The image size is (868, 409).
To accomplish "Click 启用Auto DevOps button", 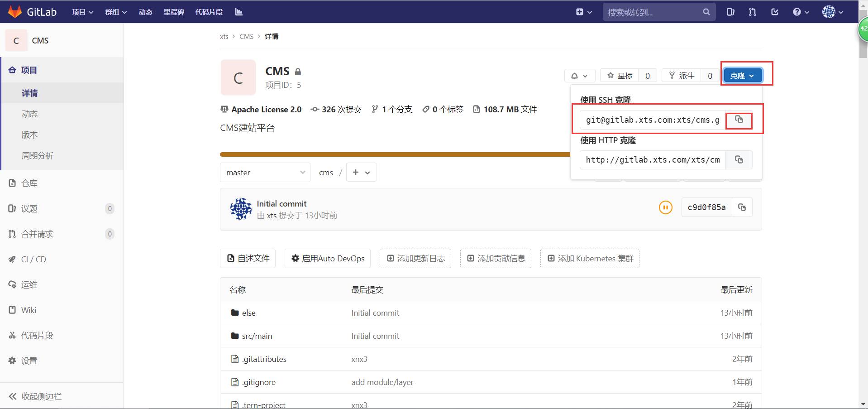I will point(328,258).
